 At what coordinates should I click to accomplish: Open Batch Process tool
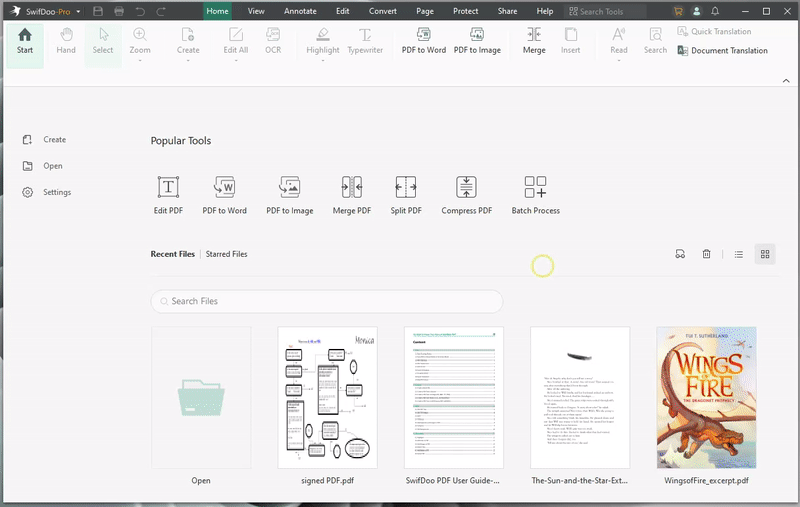click(x=535, y=195)
